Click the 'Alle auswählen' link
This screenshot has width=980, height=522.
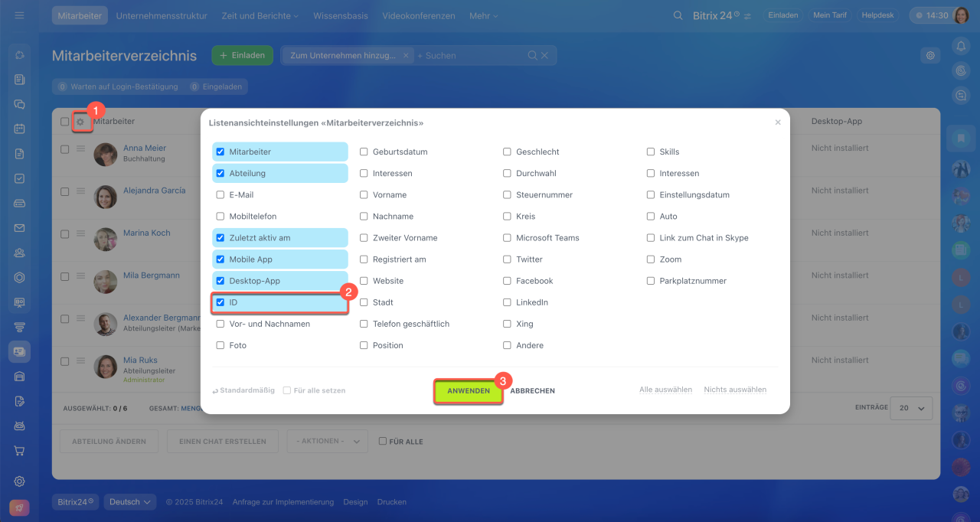(666, 390)
